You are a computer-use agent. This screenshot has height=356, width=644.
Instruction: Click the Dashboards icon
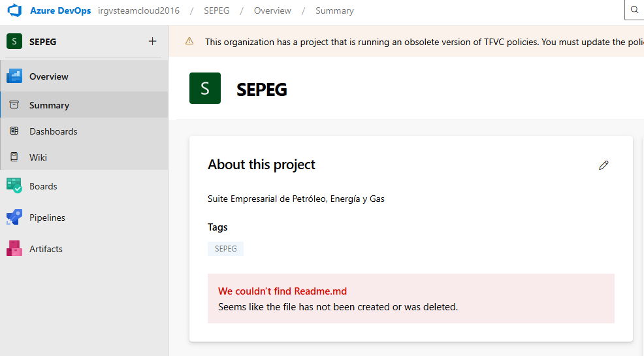14,131
